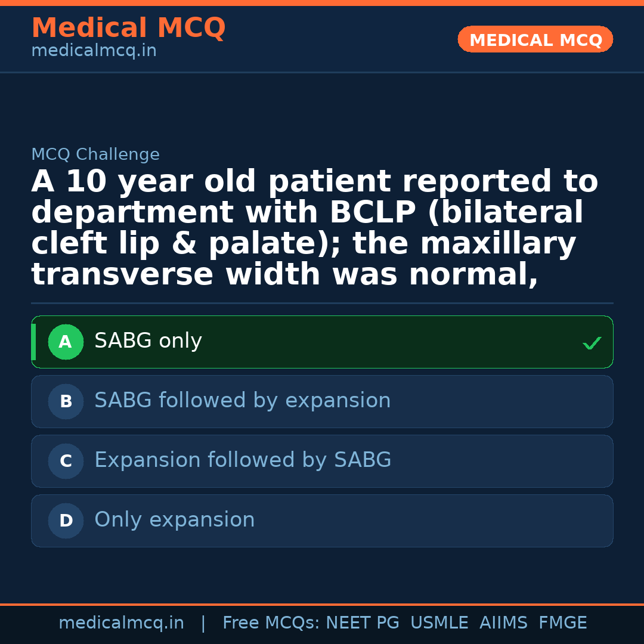Viewport: 644px width, 644px height.
Task: Select the "SABG only" answer text
Action: tap(148, 341)
